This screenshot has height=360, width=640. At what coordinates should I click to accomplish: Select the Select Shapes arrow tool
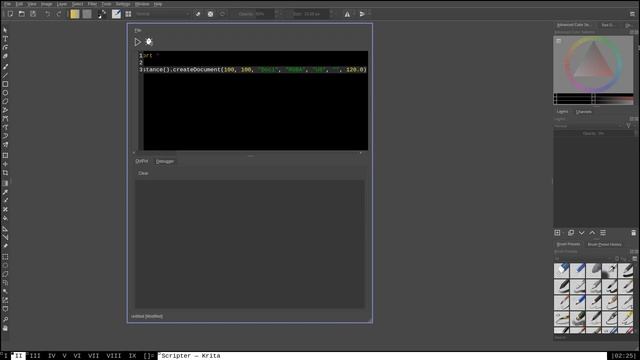(x=5, y=30)
